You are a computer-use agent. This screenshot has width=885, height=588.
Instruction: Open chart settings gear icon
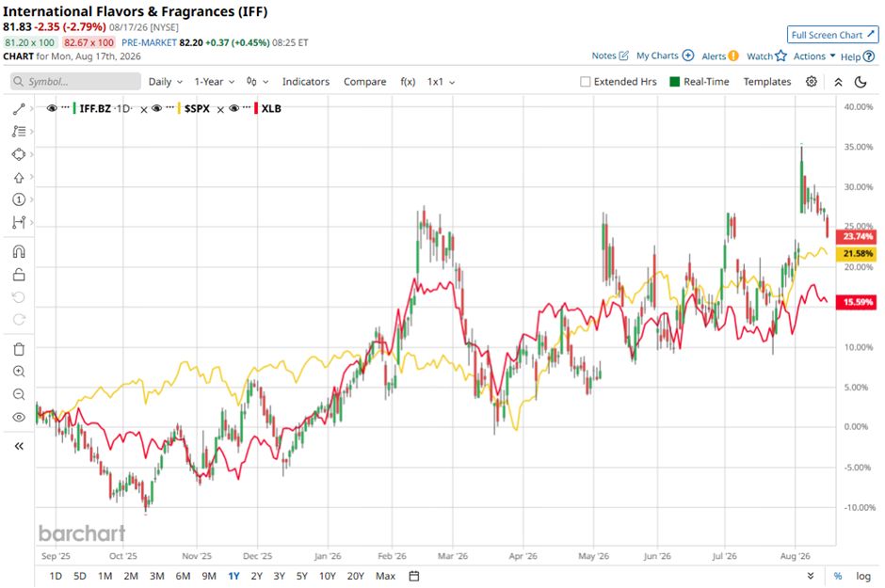point(811,82)
